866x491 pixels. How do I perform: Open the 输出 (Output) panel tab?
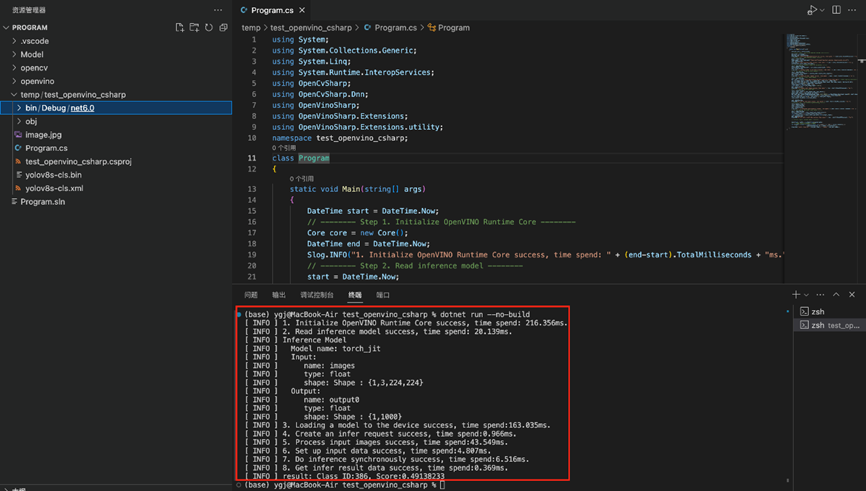click(x=279, y=295)
